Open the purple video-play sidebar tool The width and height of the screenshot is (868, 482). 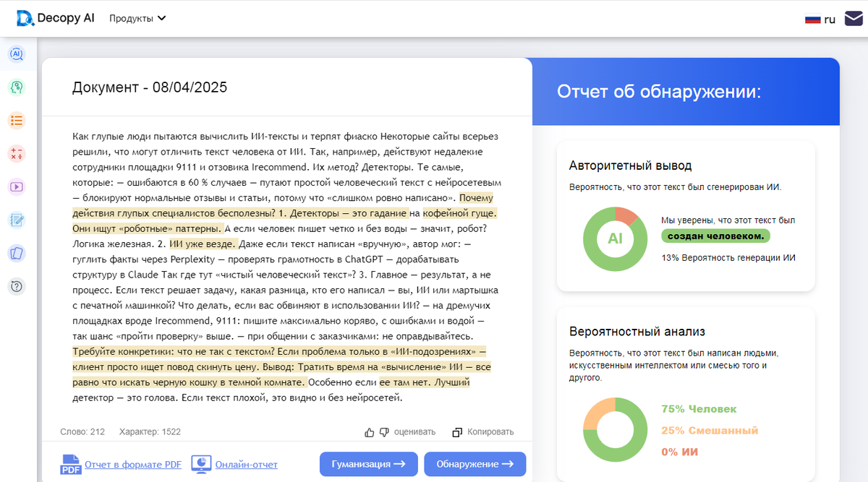pyautogui.click(x=17, y=187)
